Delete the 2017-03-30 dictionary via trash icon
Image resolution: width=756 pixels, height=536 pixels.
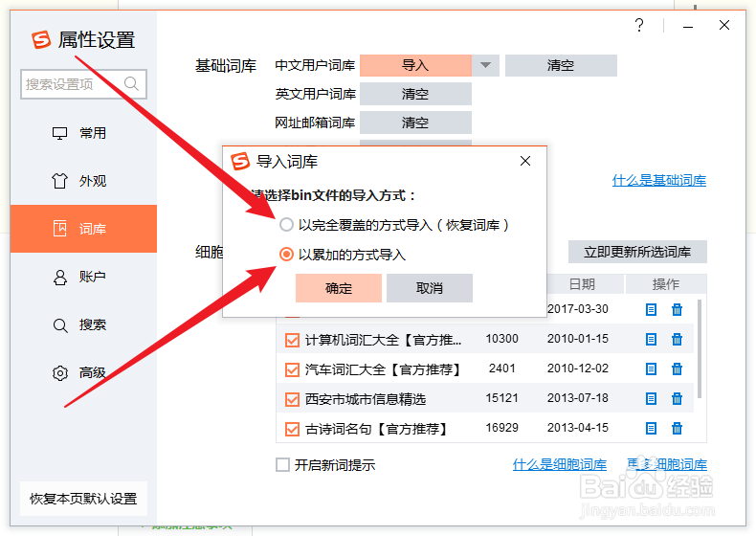pyautogui.click(x=677, y=310)
